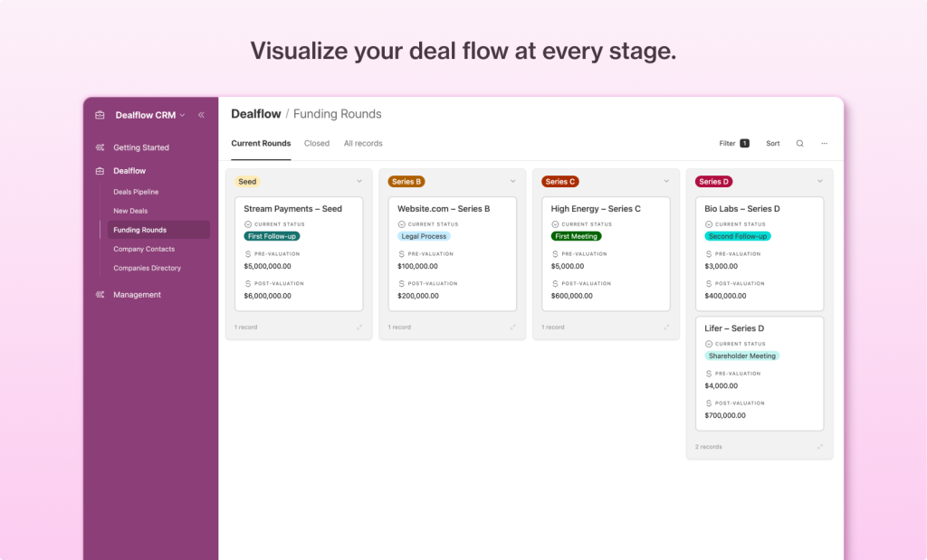Click the Second Follow-up status tag
Screen dimensions: 927x560
pos(738,236)
